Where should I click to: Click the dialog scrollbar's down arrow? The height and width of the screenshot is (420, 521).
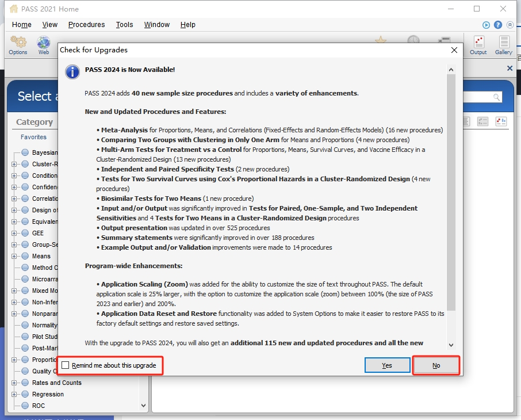(451, 345)
